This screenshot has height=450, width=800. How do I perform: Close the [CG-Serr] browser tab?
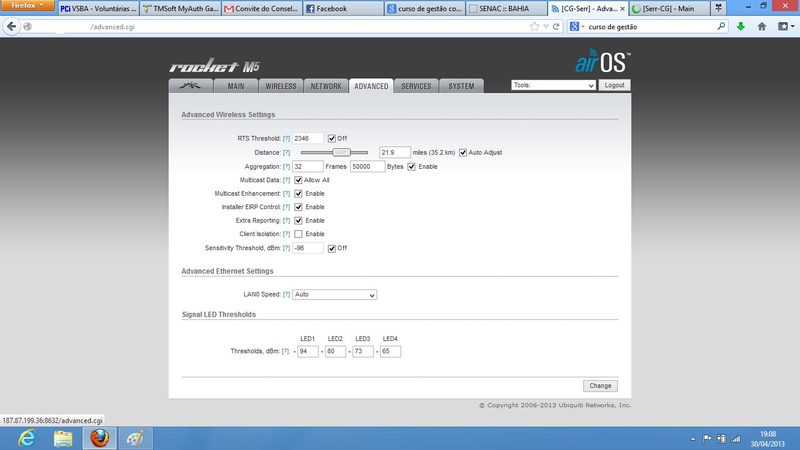pos(622,9)
